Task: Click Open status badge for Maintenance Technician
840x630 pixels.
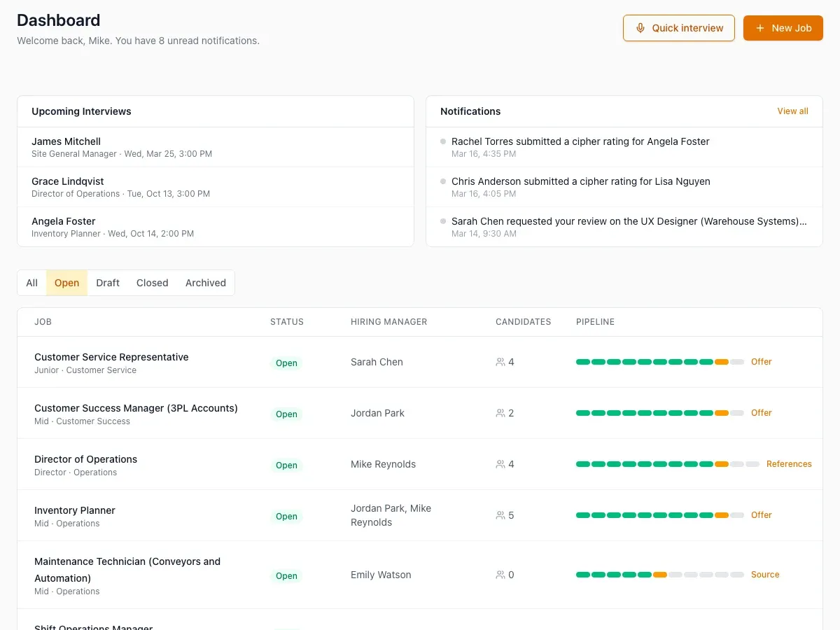Action: click(x=286, y=575)
